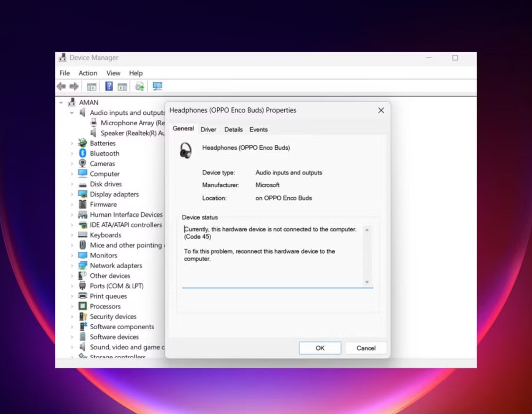Screen dimensions: 532x414
Task: Click the Cameras webcam icon
Action: click(82, 163)
